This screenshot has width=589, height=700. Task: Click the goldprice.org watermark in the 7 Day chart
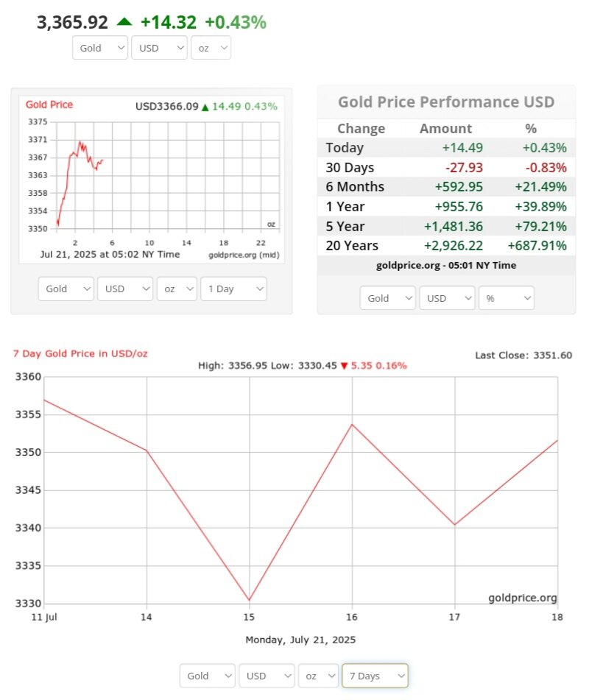pos(522,598)
